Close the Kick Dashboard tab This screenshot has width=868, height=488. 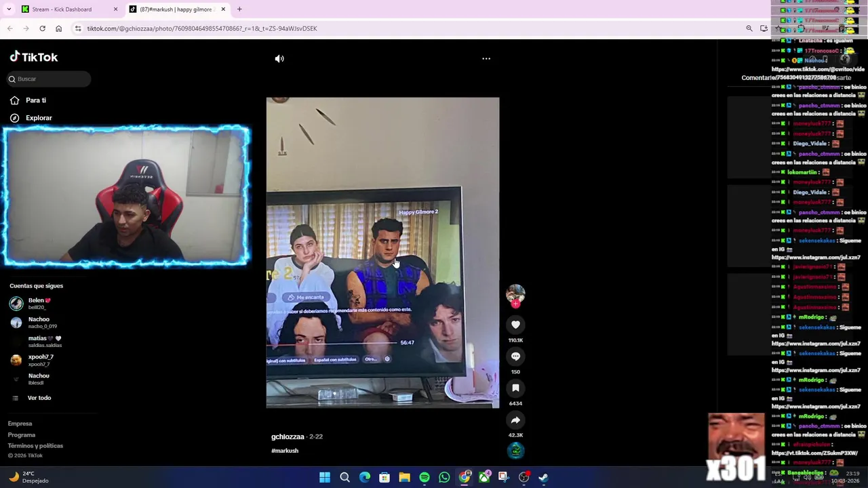click(x=115, y=9)
